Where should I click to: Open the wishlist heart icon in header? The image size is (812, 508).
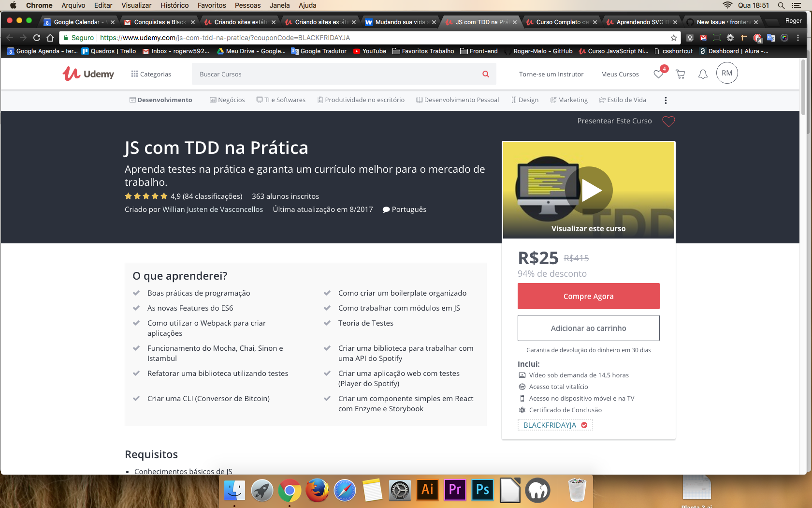(x=659, y=74)
